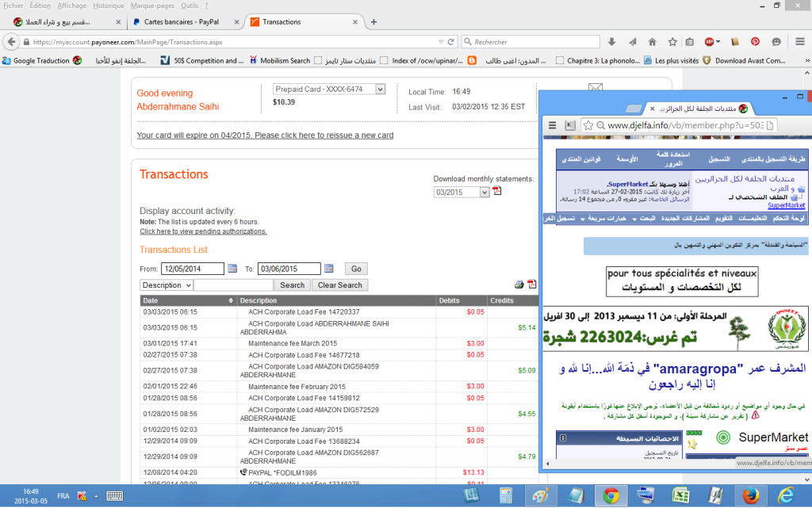Open Mobilism Search bookmark
This screenshot has width=812, height=508.
point(280,60)
